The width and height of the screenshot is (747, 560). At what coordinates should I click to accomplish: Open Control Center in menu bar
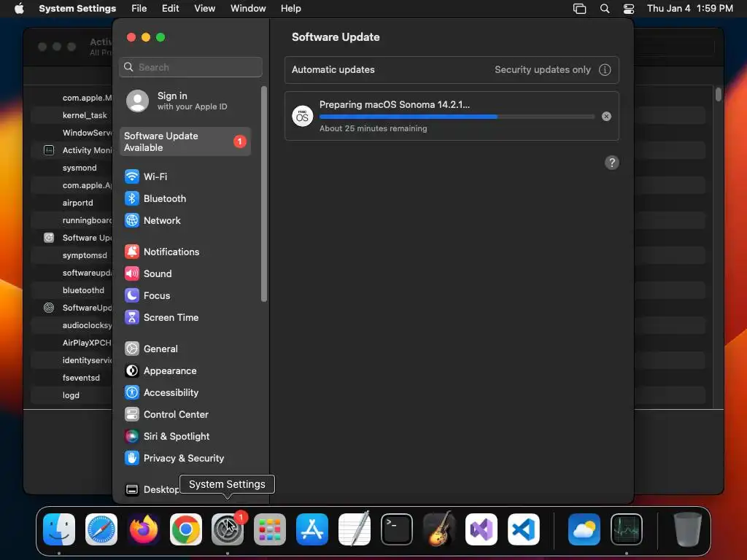tap(629, 9)
